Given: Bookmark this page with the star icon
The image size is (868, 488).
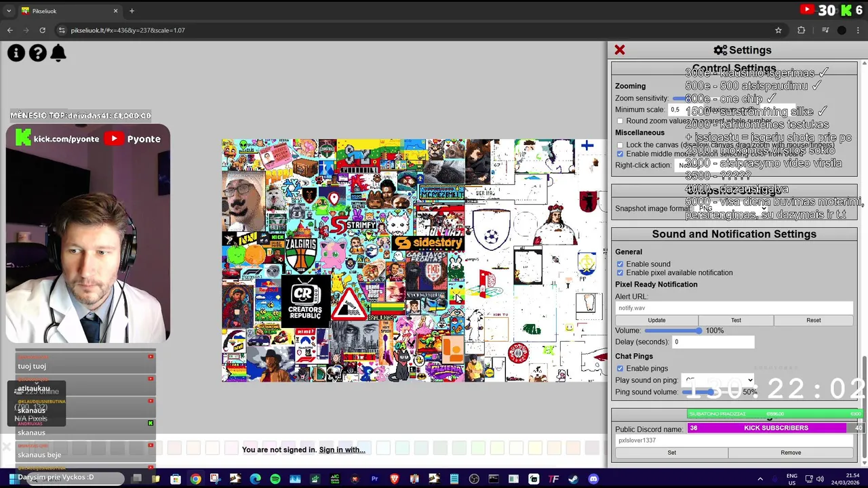Looking at the screenshot, I should (778, 30).
